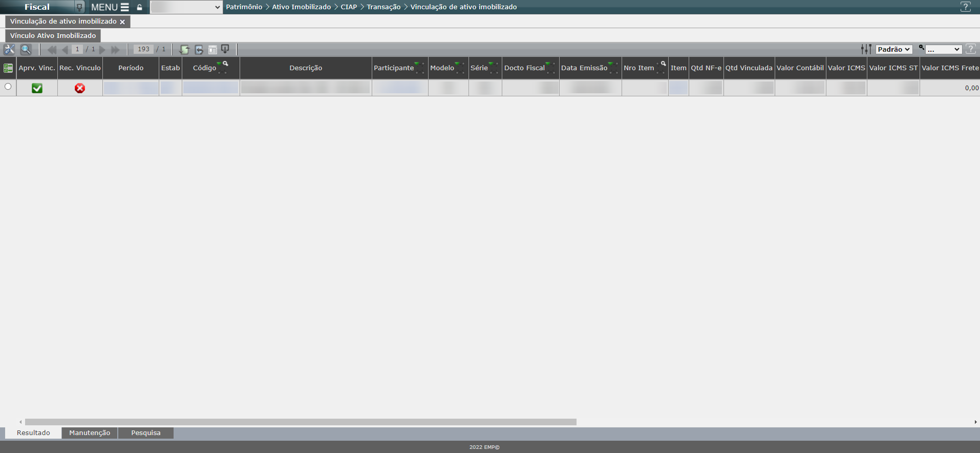Switch to the Manutenção tab

point(90,433)
